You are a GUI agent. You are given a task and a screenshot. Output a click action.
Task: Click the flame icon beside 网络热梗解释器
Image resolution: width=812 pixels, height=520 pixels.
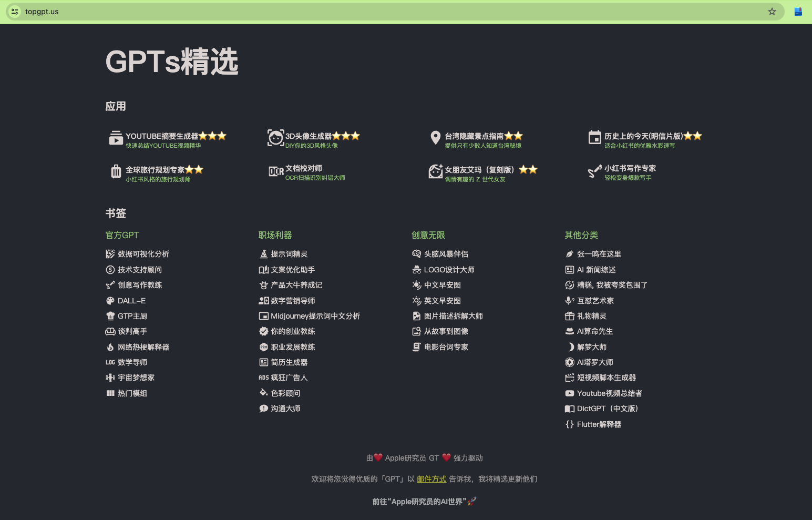pos(110,347)
